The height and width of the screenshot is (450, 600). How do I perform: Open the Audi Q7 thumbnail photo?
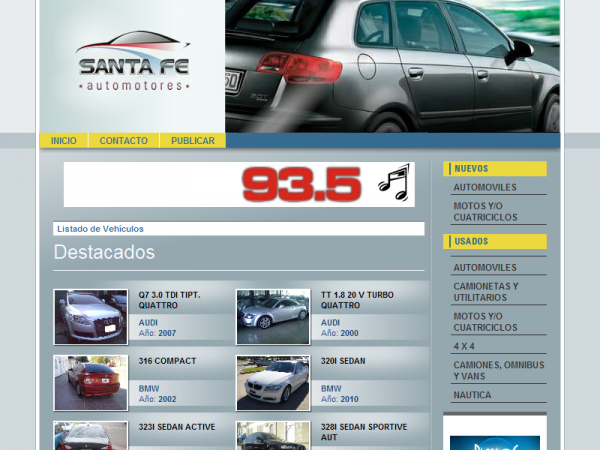91,317
